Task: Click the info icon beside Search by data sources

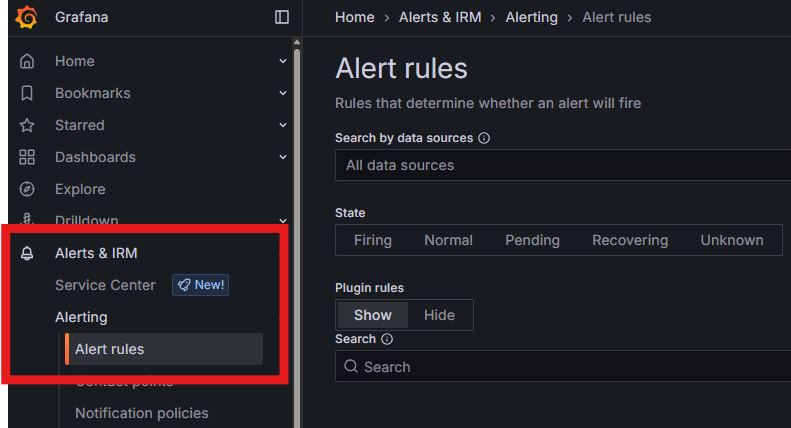Action: click(484, 138)
